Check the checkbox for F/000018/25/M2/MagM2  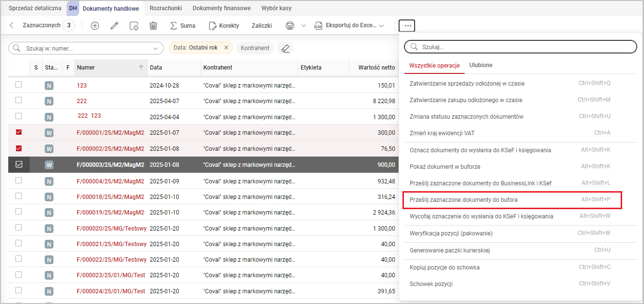[18, 196]
